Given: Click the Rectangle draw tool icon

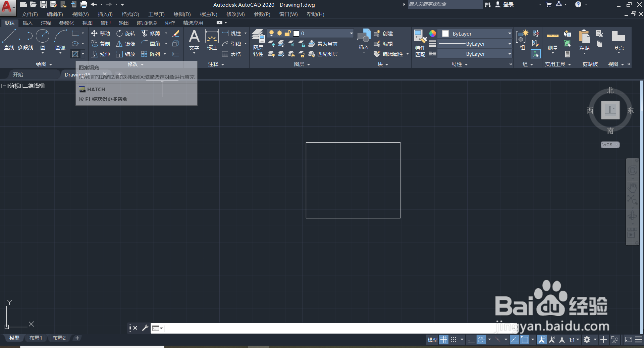Looking at the screenshot, I should coord(75,33).
